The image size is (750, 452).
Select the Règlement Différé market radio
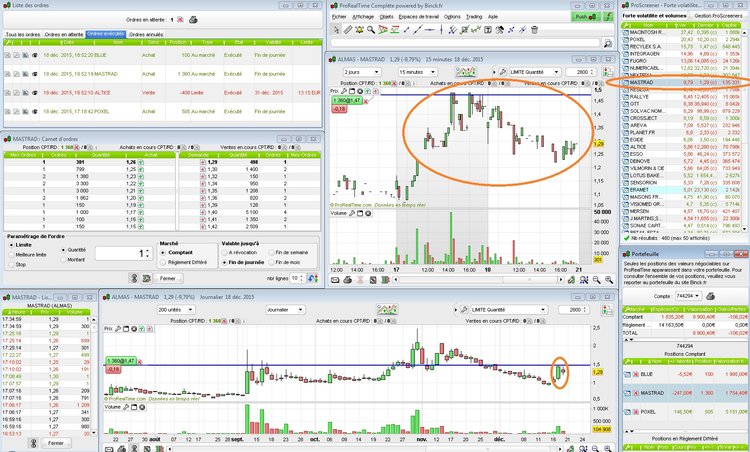(163, 263)
